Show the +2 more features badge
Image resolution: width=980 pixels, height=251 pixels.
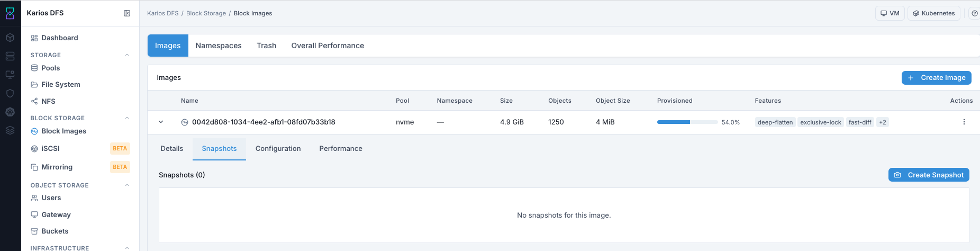tap(883, 122)
